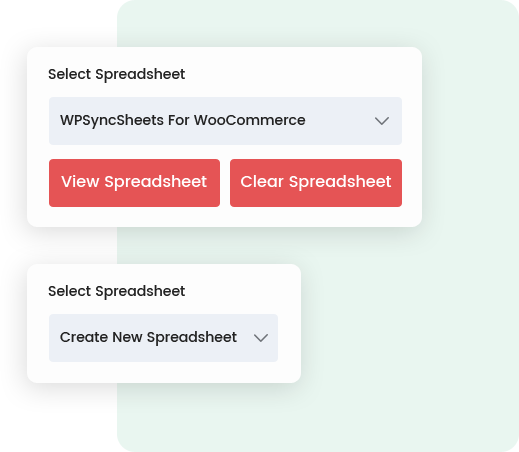
Task: Click the word Spreadsheet in Clear Spreadsheet button
Action: point(340,183)
